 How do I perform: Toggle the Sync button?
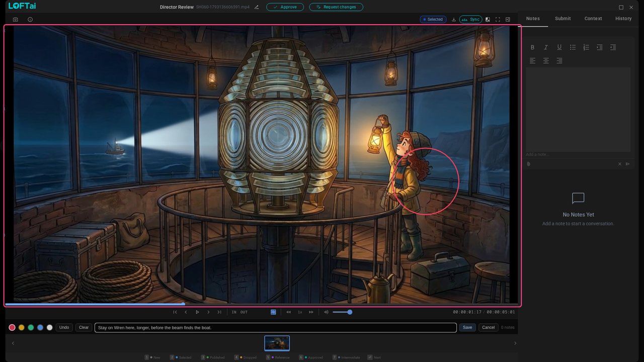(x=471, y=20)
